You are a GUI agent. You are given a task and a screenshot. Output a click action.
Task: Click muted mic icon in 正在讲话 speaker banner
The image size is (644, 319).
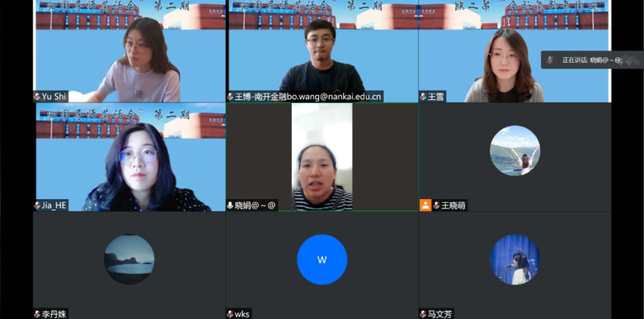[x=551, y=60]
